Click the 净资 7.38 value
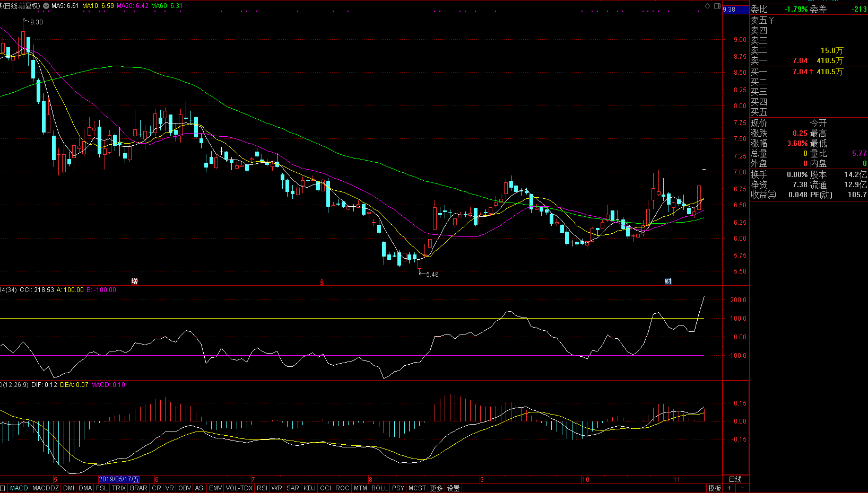Viewport: 868px width, 493px height. (x=800, y=184)
